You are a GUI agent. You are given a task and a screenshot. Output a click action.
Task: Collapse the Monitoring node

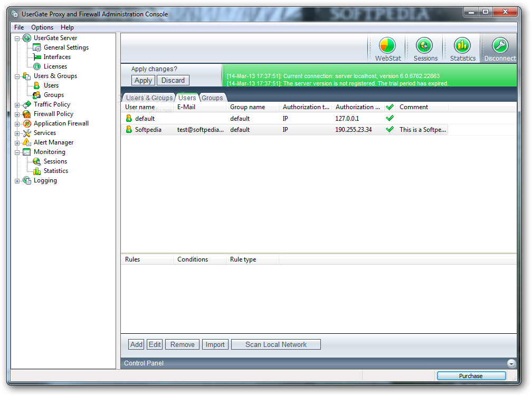[x=17, y=152]
